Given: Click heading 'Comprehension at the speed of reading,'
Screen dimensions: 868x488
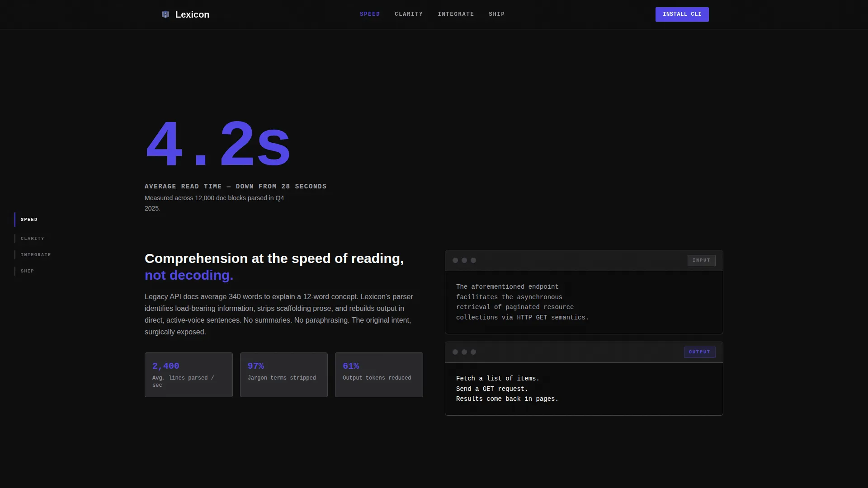Looking at the screenshot, I should (x=274, y=258).
